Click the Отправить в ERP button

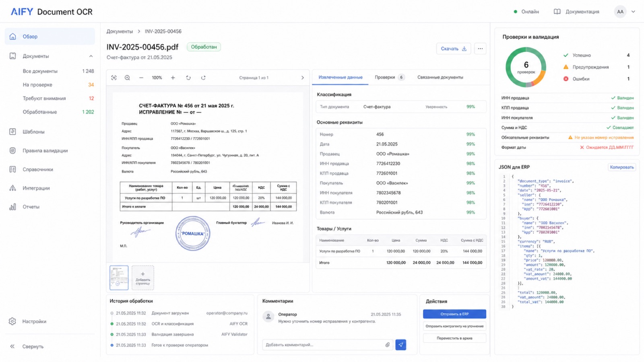[x=454, y=314]
